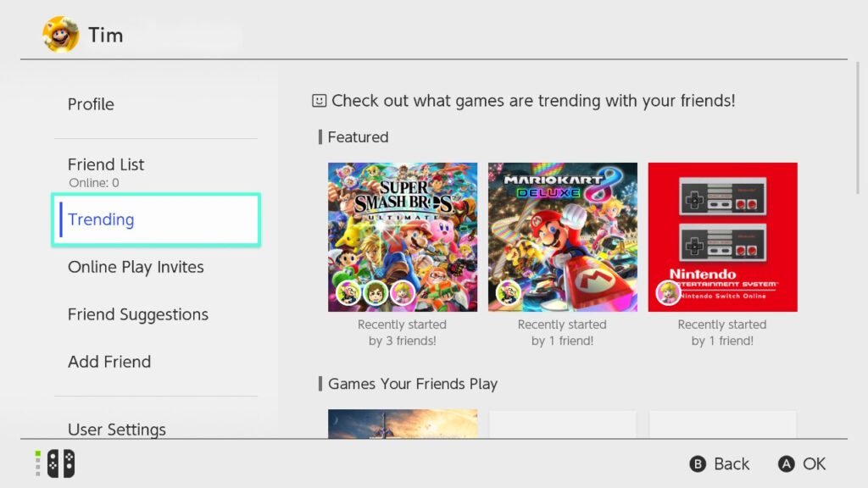Image resolution: width=868 pixels, height=488 pixels.
Task: Select the middle Mii avatar on Smash Bros
Action: (x=376, y=292)
